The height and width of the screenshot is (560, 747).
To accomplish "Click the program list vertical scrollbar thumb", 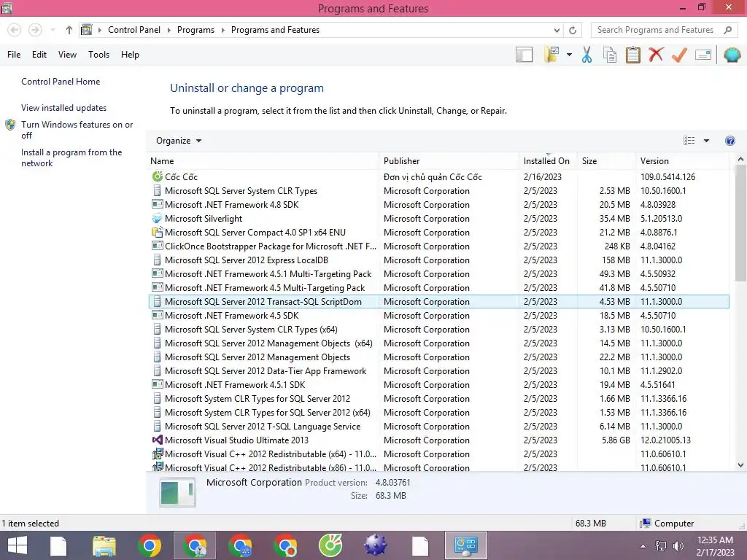I will tap(740, 223).
